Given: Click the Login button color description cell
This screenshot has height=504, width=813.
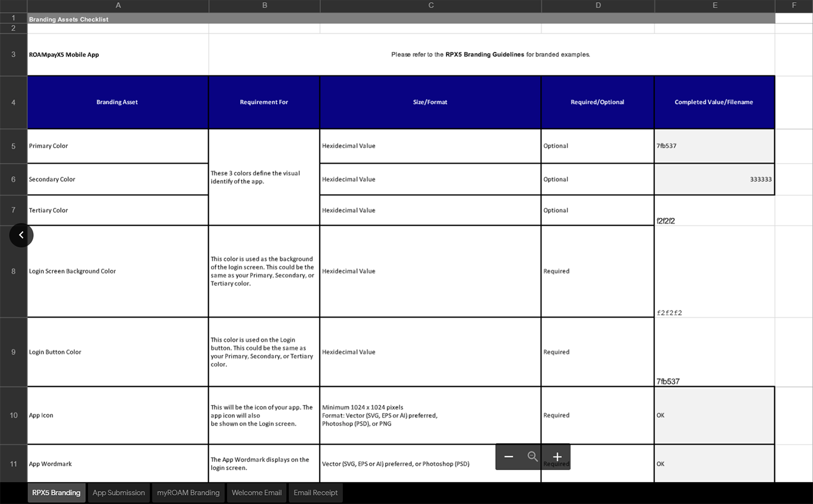Looking at the screenshot, I should point(264,352).
